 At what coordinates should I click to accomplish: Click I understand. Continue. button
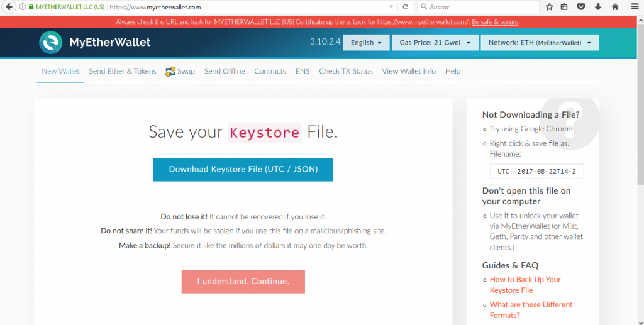pos(243,282)
